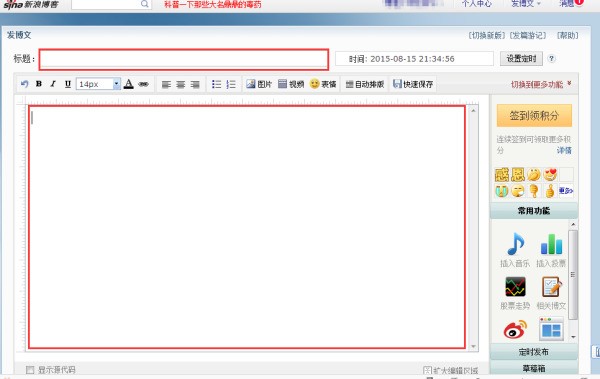Click the 图片 picture insert icon
The width and height of the screenshot is (600, 379).
coord(259,84)
